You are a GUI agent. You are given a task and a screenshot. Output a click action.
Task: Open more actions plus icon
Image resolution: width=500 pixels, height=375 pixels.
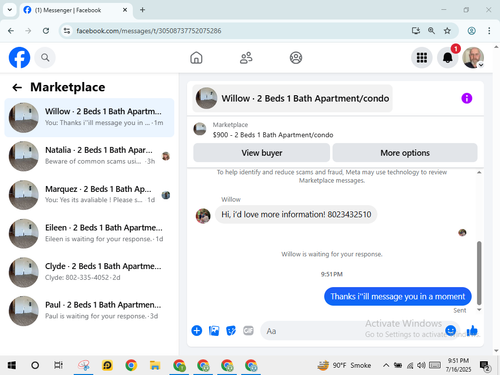coord(197,331)
